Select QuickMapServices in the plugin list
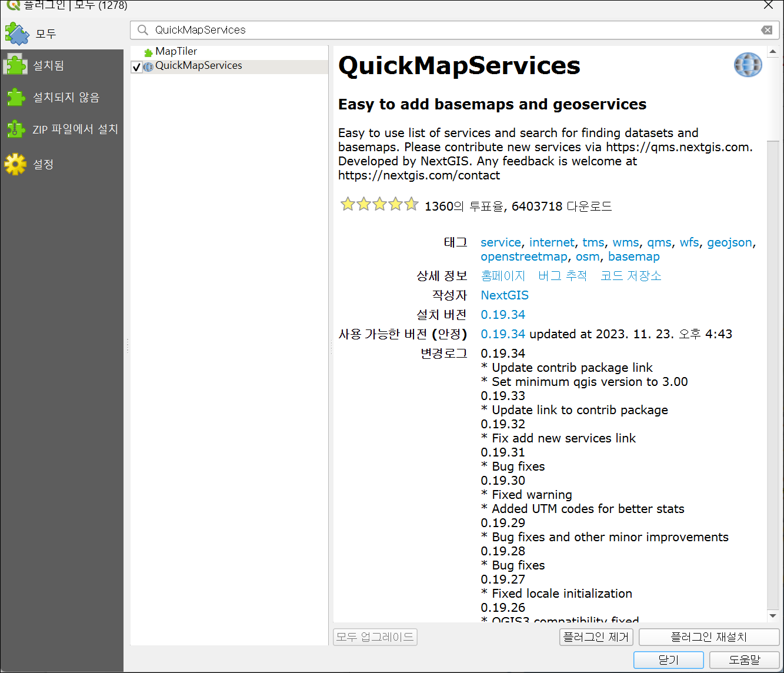784x673 pixels. pyautogui.click(x=229, y=66)
